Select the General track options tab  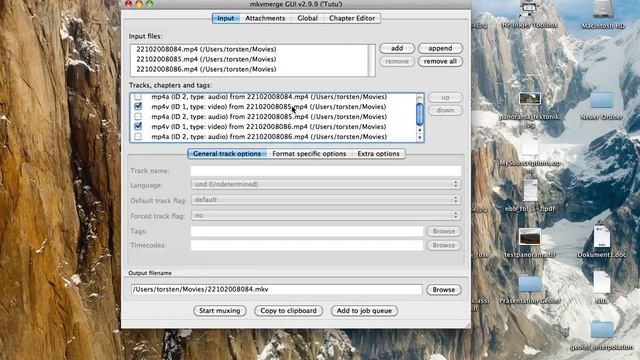pyautogui.click(x=227, y=154)
